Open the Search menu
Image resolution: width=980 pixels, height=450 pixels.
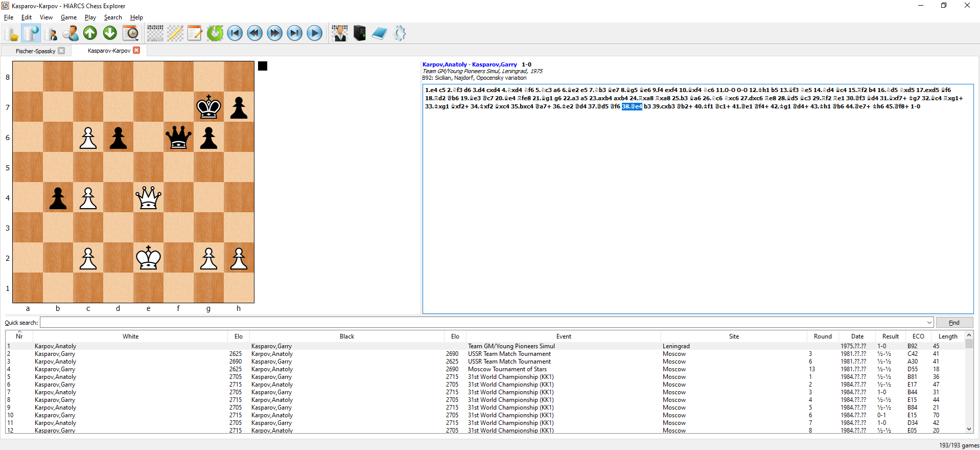point(113,17)
